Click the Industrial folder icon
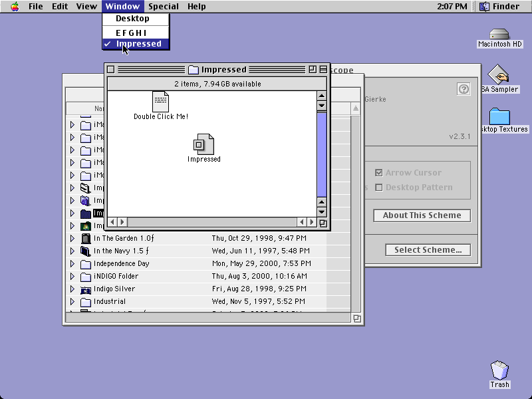Viewport: 532px width, 399px height. click(x=86, y=302)
